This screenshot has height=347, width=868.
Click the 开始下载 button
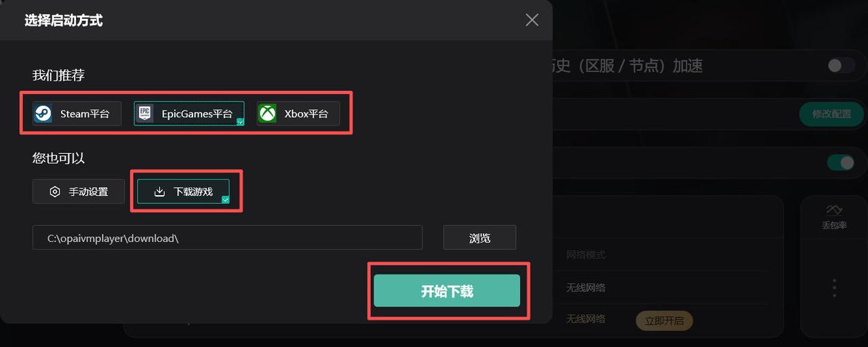point(447,291)
